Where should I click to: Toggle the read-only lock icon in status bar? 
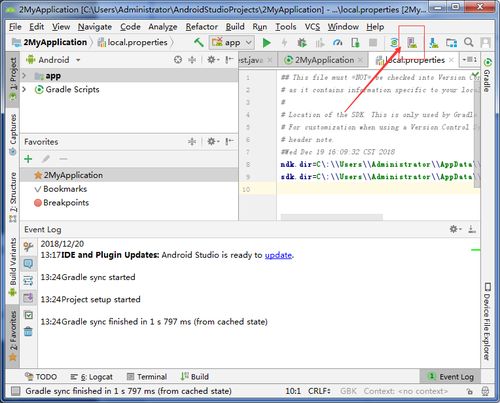pos(469,391)
